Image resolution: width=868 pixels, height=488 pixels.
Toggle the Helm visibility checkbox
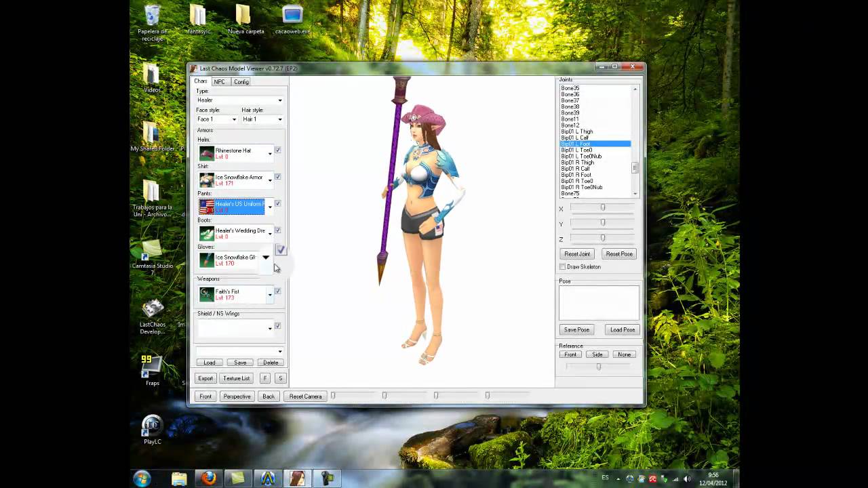tap(277, 150)
